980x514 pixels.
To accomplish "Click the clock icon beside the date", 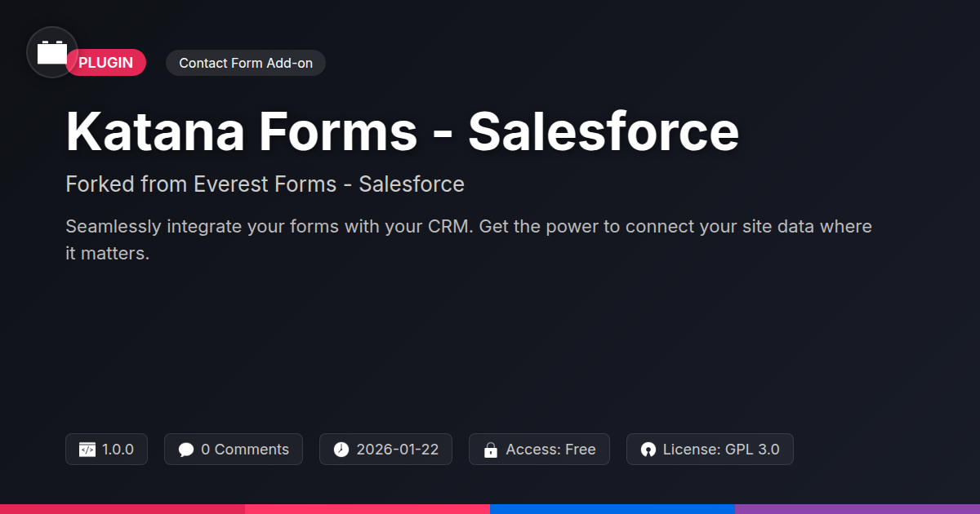I will [x=341, y=450].
